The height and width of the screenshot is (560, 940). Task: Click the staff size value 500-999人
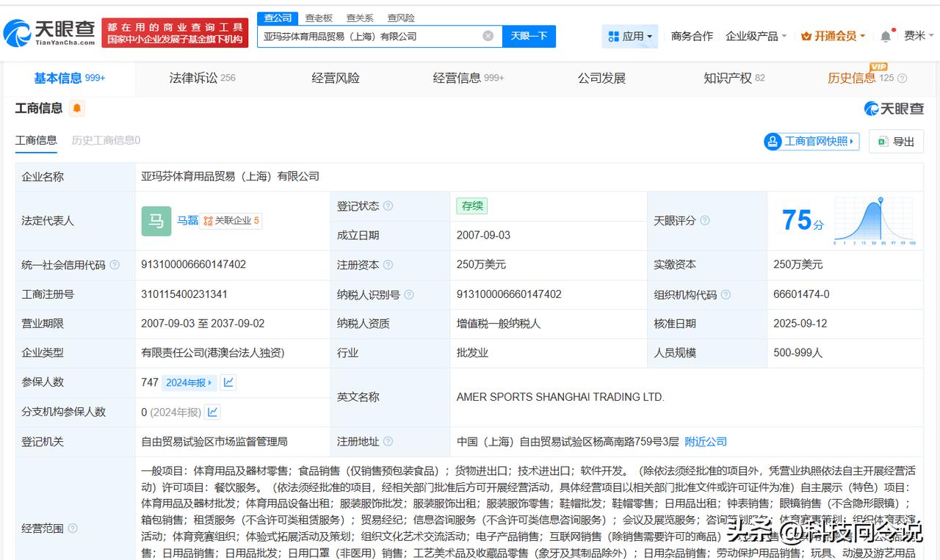point(798,353)
